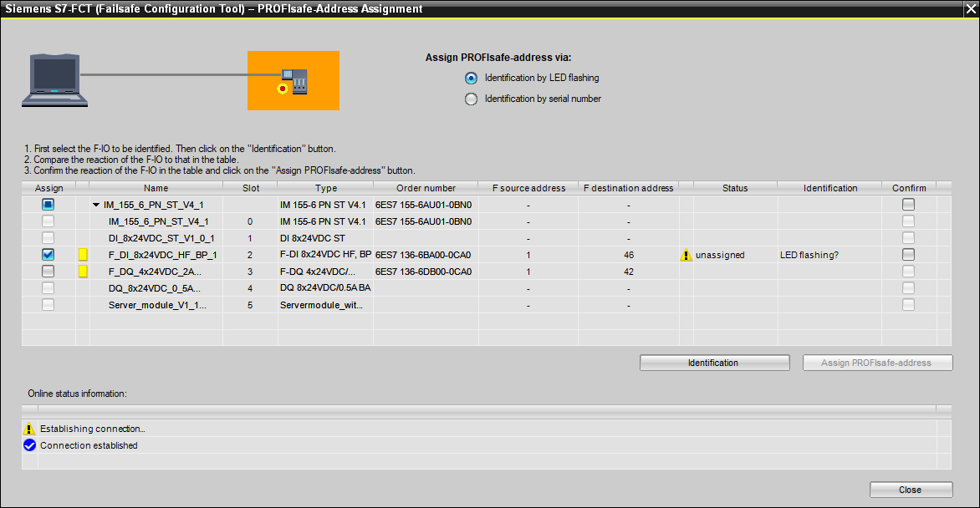Toggle Assign checkbox for IM_155_6_PN_ST_V4_1 parent
This screenshot has width=980, height=508.
point(48,205)
